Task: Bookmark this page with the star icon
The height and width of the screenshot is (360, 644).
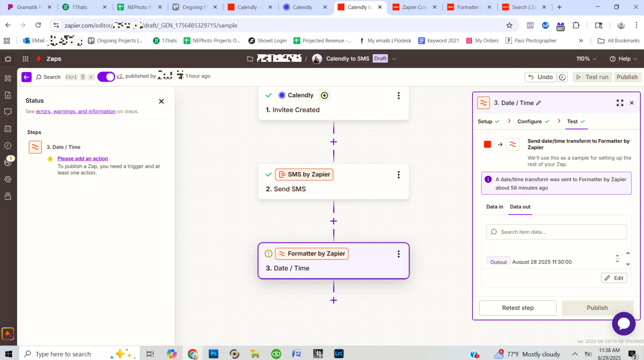Action: pyautogui.click(x=509, y=25)
